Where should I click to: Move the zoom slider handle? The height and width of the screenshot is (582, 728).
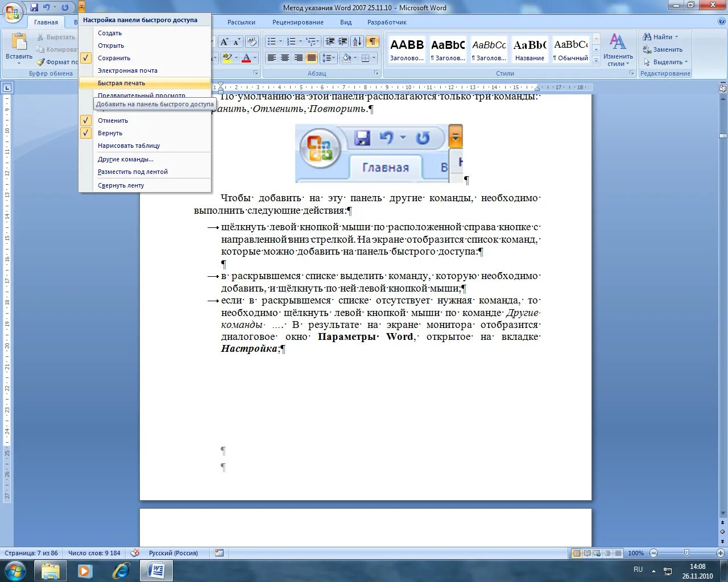(686, 552)
